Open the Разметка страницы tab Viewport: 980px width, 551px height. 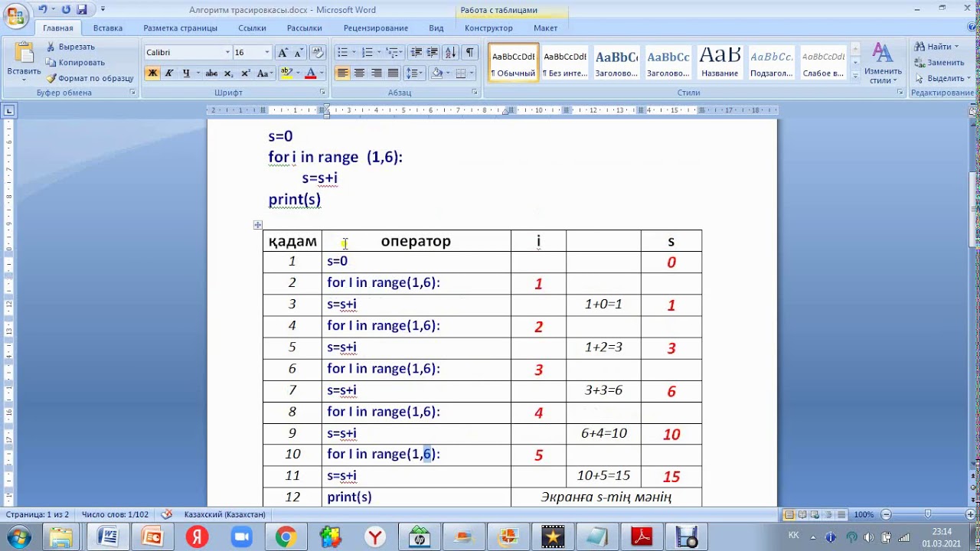coord(180,28)
